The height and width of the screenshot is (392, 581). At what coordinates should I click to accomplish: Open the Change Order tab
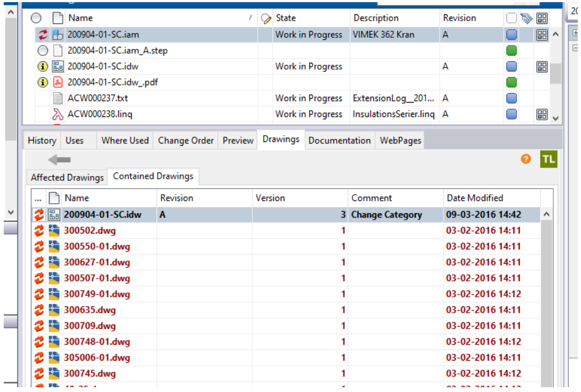pyautogui.click(x=186, y=140)
